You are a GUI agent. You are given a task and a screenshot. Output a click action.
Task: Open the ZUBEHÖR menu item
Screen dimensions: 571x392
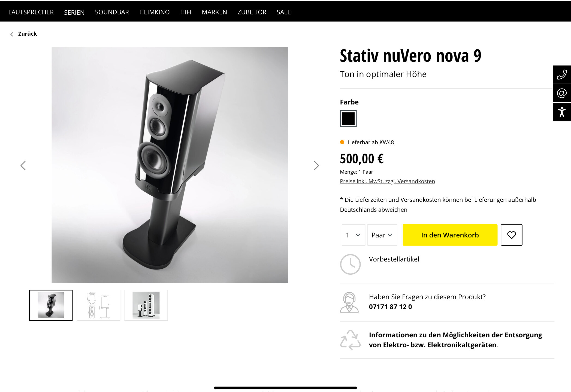[252, 12]
